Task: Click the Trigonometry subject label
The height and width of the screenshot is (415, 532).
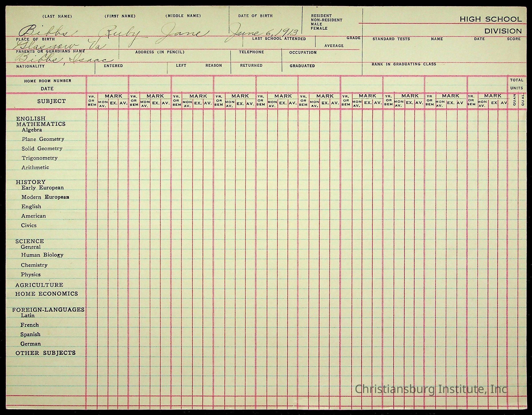Action: coord(39,158)
